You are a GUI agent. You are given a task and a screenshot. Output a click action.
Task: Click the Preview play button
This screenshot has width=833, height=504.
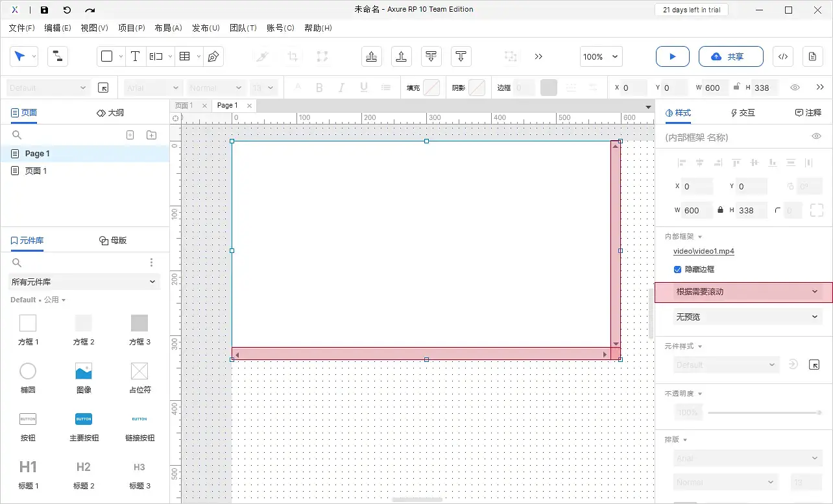[x=672, y=56]
